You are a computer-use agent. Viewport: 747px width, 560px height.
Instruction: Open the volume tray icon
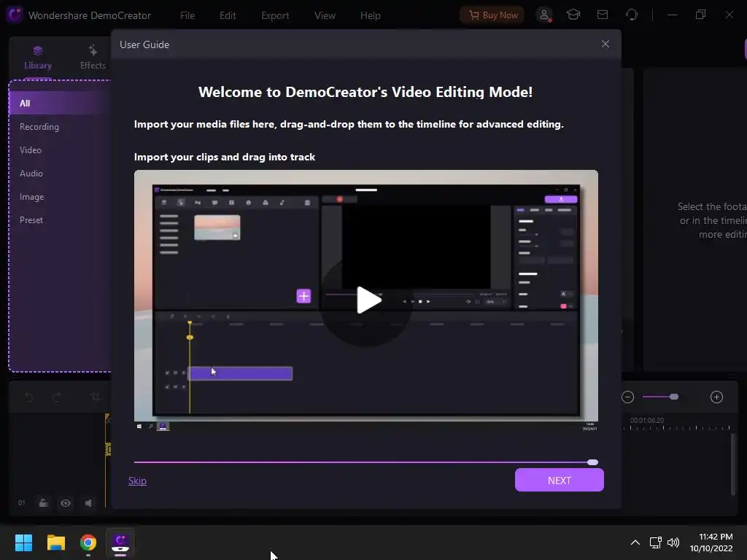pyautogui.click(x=673, y=542)
